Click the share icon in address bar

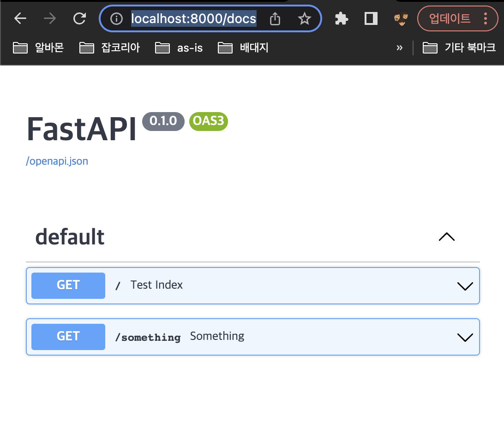pos(275,18)
